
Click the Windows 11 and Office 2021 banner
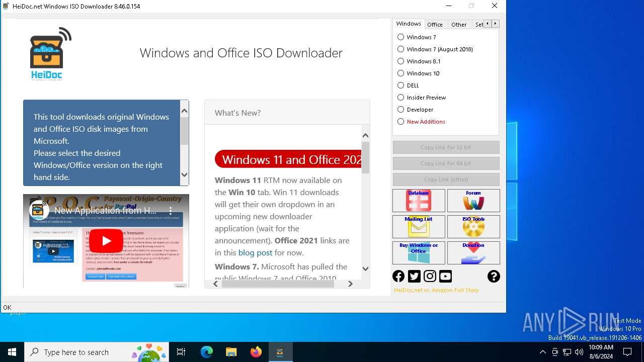point(288,159)
